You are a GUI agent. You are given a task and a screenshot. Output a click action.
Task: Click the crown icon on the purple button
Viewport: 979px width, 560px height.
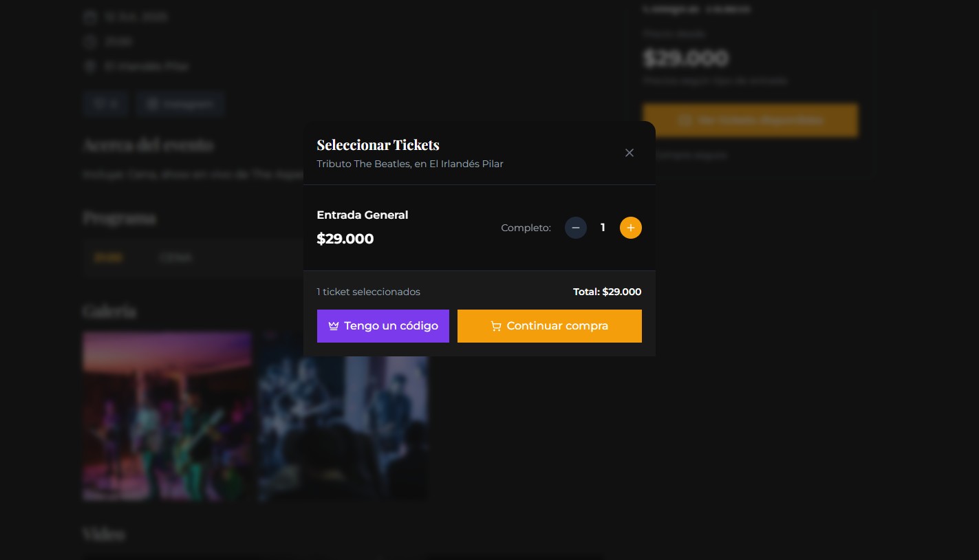coord(334,326)
